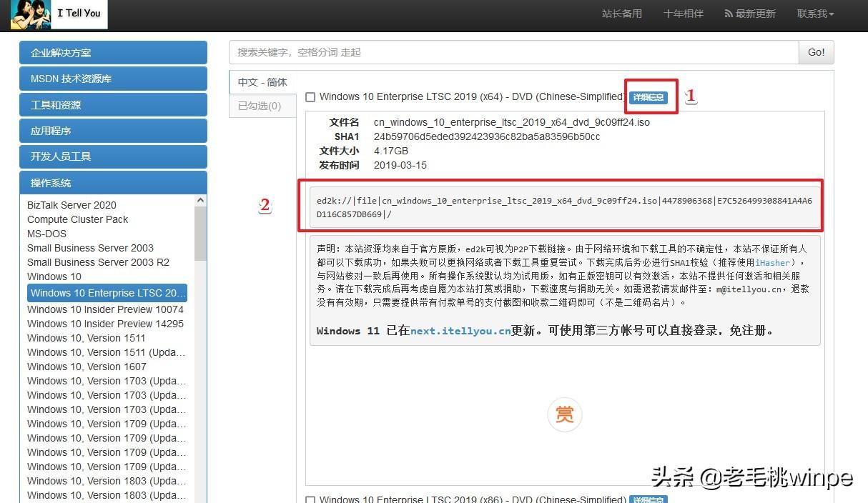Click the Windows 10 Enterprise LTSC 2019 (x86) title

[x=473, y=499]
